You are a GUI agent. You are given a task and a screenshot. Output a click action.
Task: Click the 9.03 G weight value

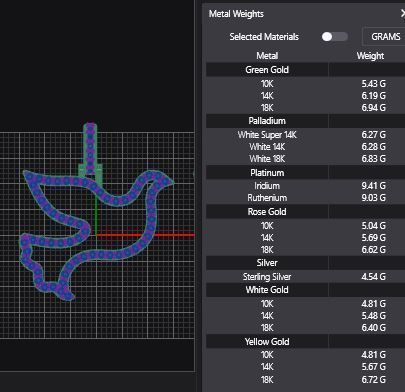pos(374,198)
